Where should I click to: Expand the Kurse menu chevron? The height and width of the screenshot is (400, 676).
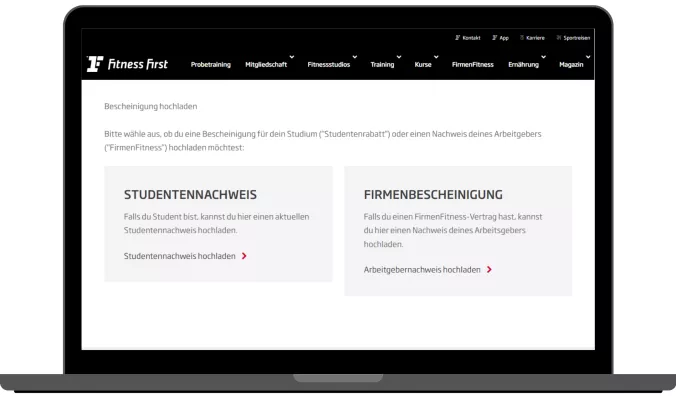tap(436, 57)
